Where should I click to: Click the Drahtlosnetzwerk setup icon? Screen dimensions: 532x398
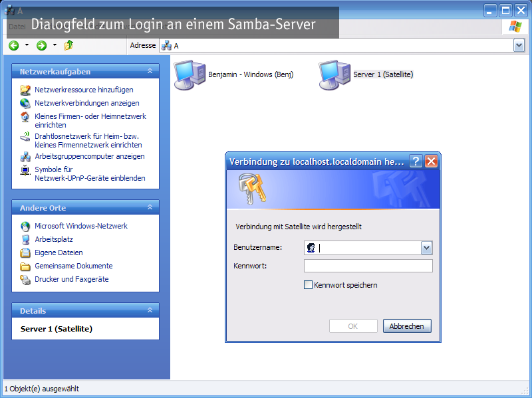[25, 137]
